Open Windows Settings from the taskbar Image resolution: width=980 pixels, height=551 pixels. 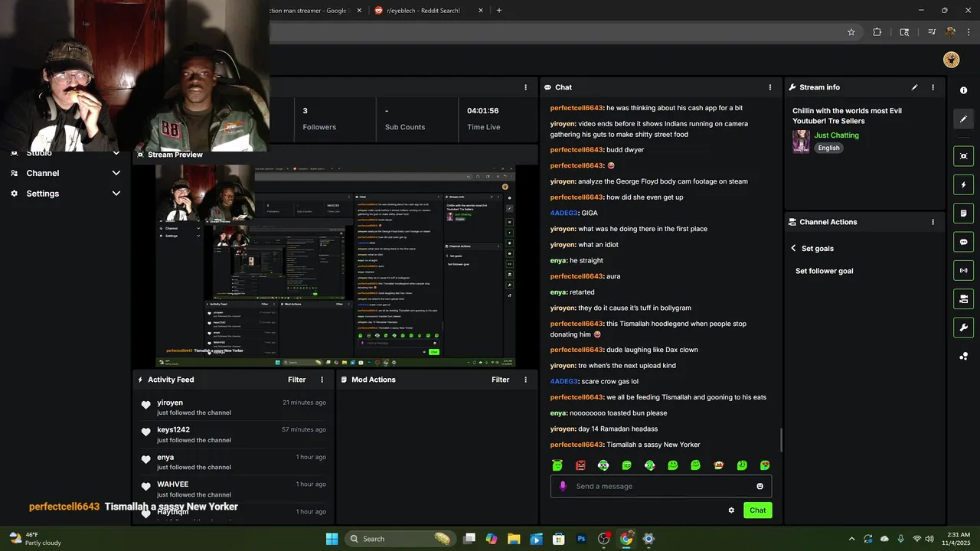648,539
